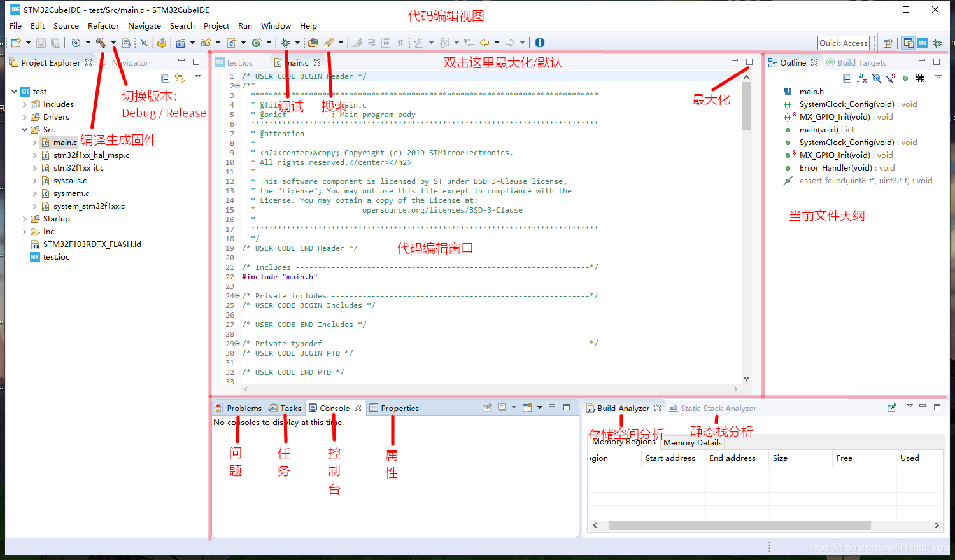Switch to the MX Device Configuration perspective

point(923,43)
